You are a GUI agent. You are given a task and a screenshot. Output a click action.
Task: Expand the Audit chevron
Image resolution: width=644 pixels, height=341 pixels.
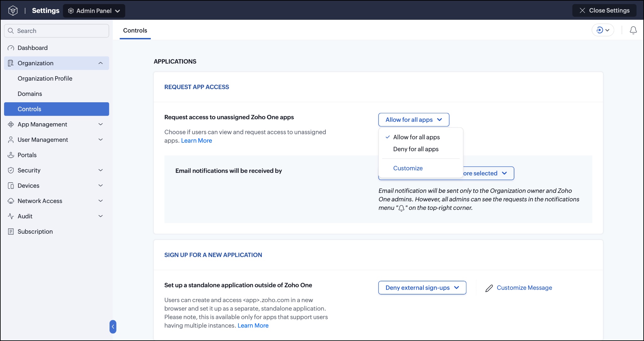pyautogui.click(x=100, y=216)
